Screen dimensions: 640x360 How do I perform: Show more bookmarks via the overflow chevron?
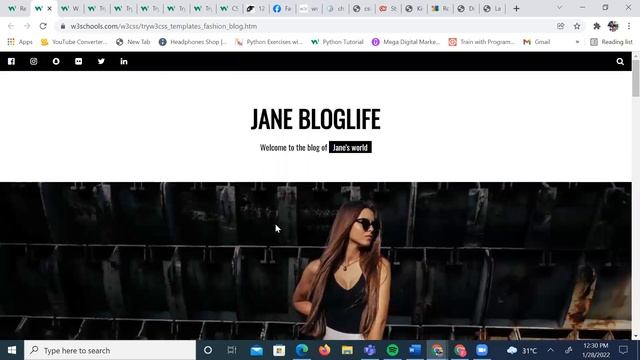pyautogui.click(x=577, y=42)
